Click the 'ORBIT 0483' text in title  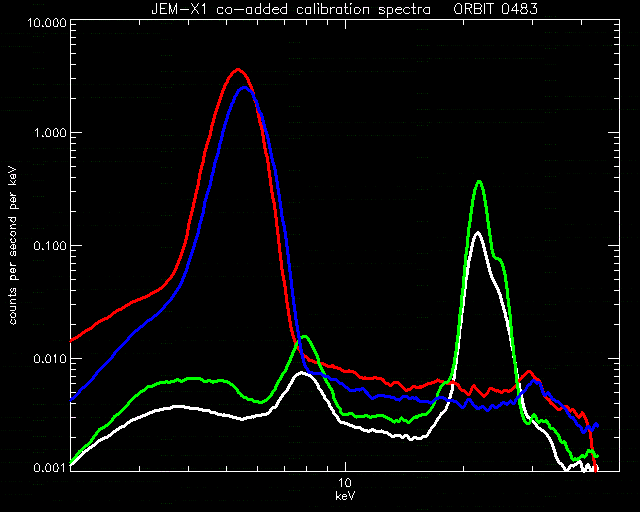click(x=496, y=9)
